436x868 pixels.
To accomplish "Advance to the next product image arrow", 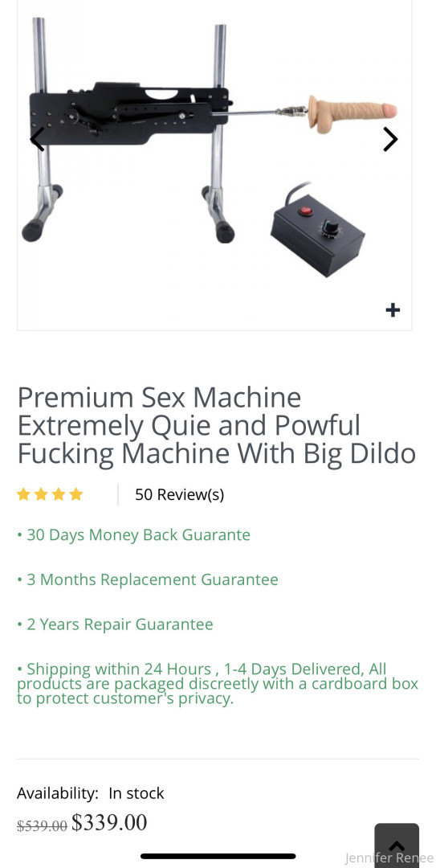I will [x=390, y=140].
